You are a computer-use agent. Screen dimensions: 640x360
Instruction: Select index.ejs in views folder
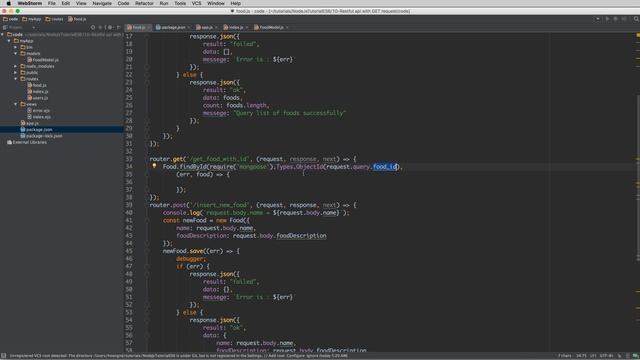[39, 117]
